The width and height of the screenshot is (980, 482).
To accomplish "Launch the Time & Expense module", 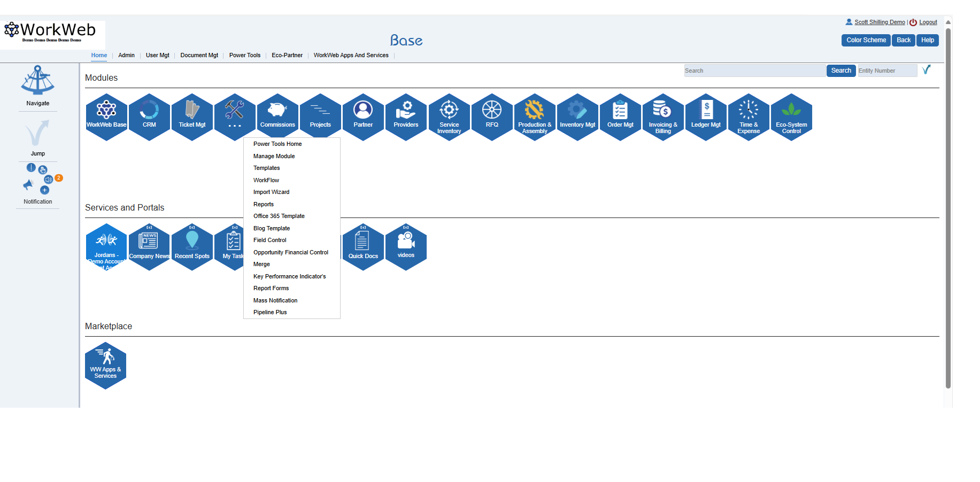I will 748,116.
